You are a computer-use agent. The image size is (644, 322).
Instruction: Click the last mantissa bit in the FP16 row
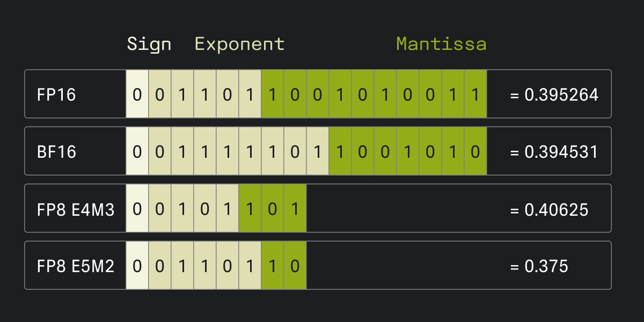click(475, 94)
